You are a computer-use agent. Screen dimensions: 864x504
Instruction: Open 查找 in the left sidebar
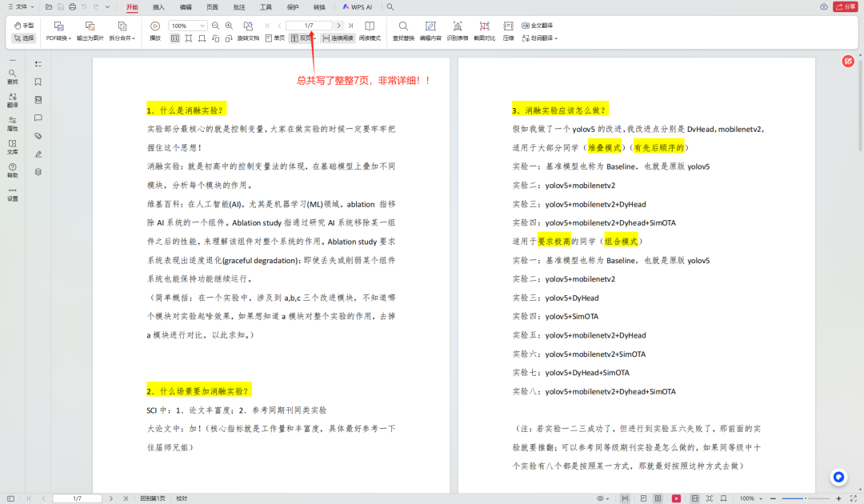point(12,77)
